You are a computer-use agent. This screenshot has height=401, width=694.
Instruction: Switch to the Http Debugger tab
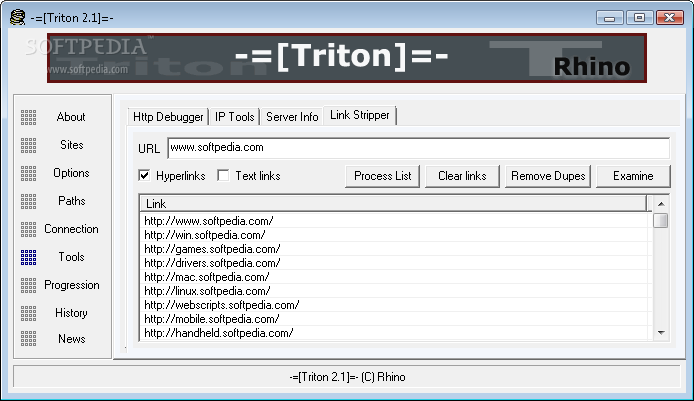tap(168, 117)
